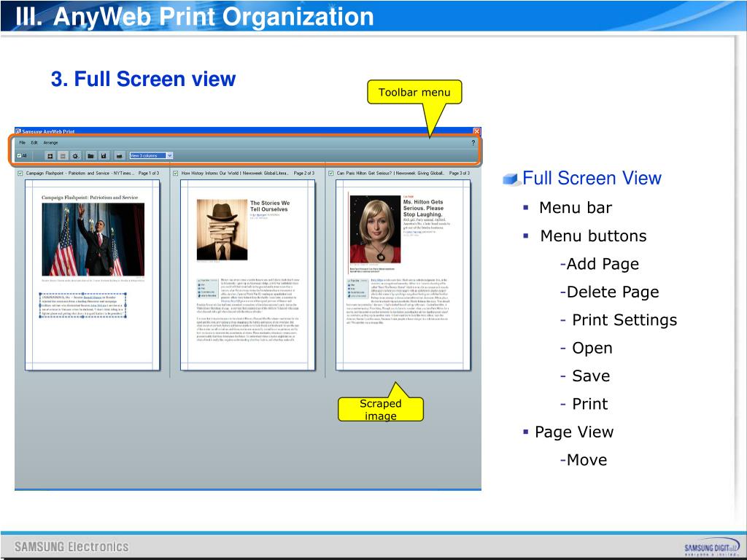
Task: Click the Open folder toolbar icon
Action: (x=90, y=156)
